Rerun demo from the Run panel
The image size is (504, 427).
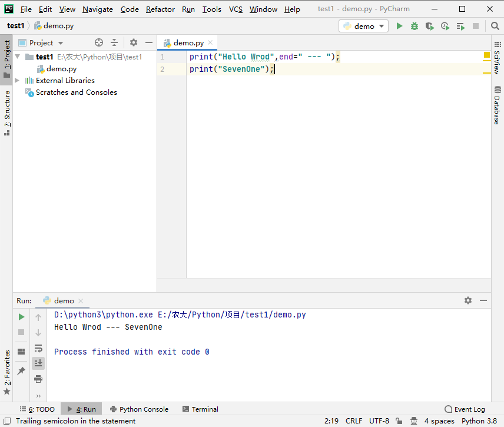click(22, 317)
